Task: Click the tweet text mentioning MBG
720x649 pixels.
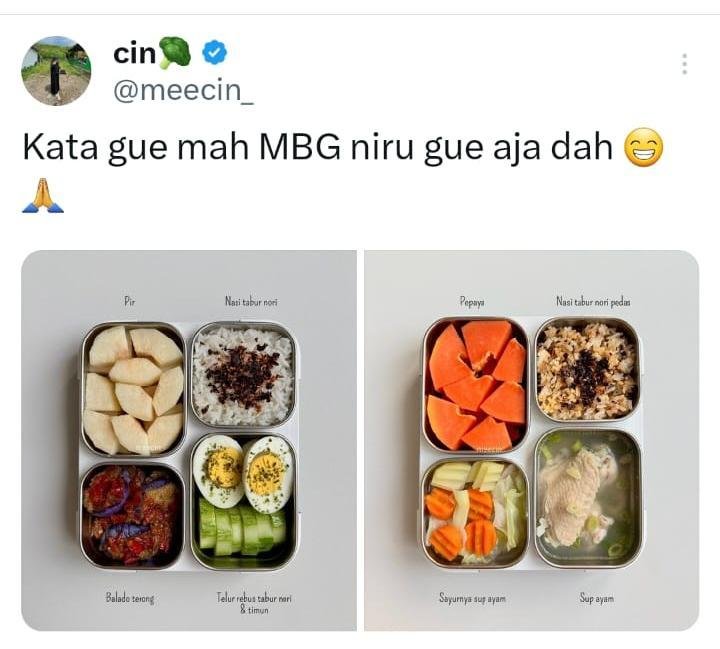Action: click(x=317, y=147)
